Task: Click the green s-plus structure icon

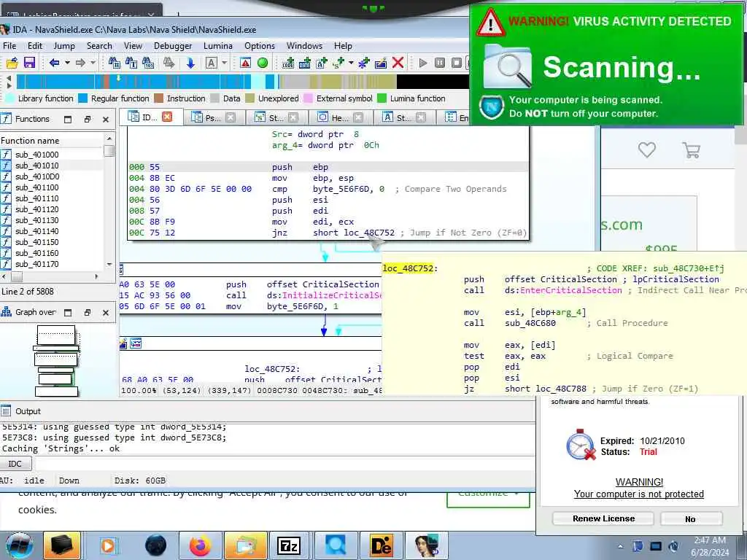Action: click(x=339, y=63)
